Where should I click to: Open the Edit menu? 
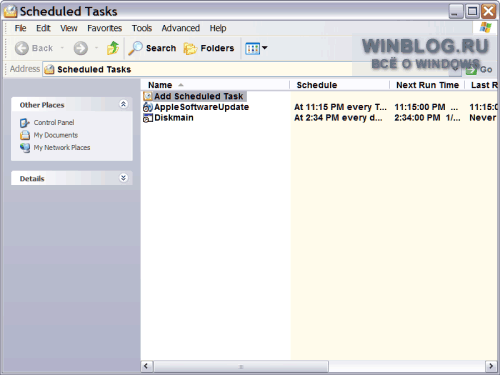click(x=43, y=28)
